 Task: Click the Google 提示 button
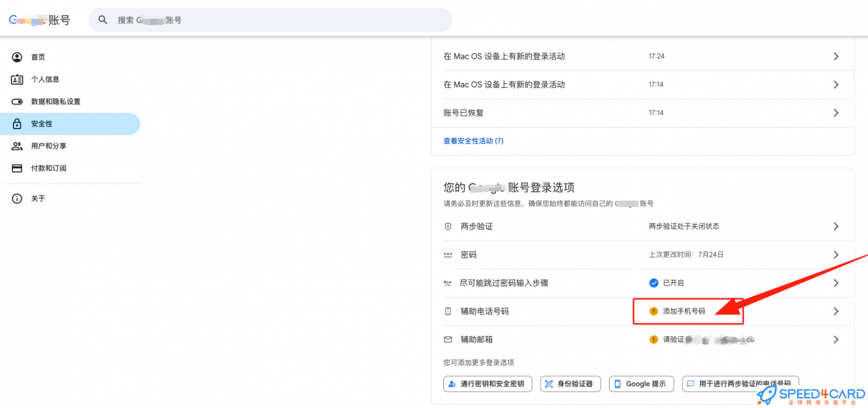pyautogui.click(x=641, y=384)
